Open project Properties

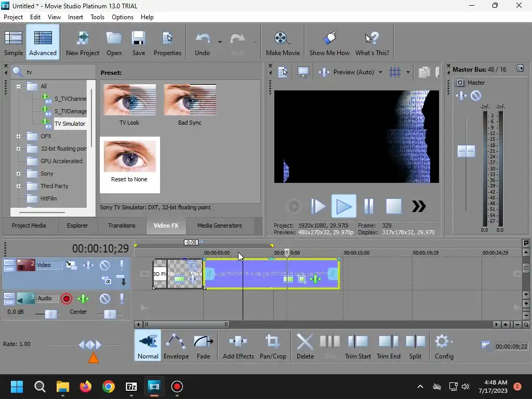click(167, 42)
